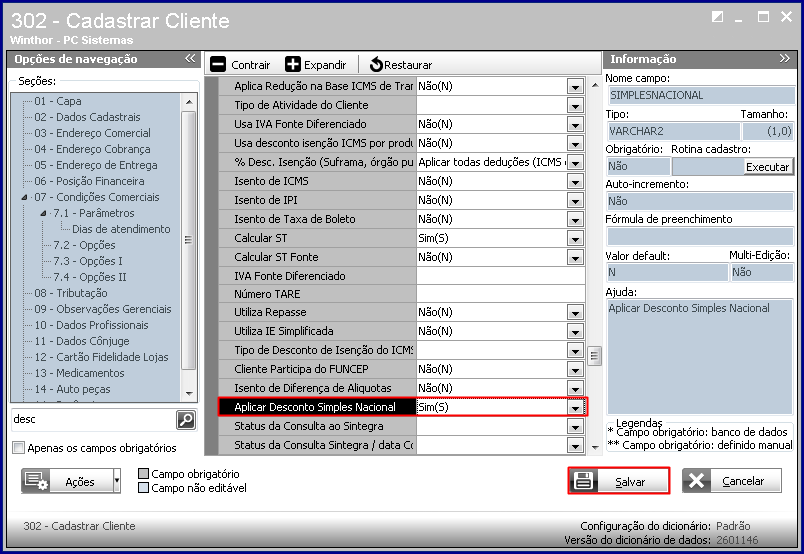
Task: Select Dias de atendimento tree item
Action: 121,229
